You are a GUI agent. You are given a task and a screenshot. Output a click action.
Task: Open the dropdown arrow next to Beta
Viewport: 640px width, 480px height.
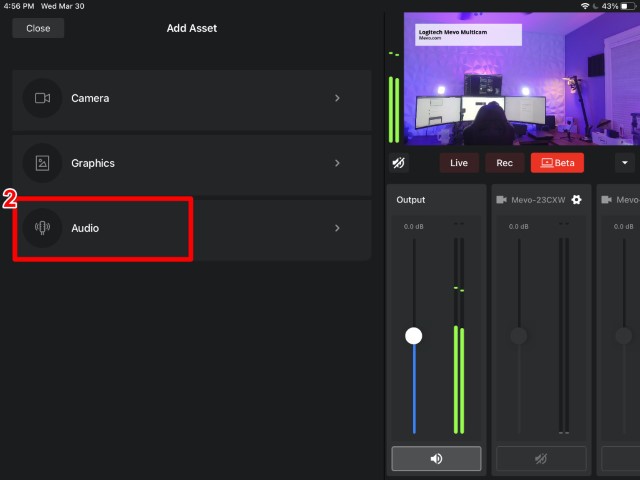pos(625,163)
